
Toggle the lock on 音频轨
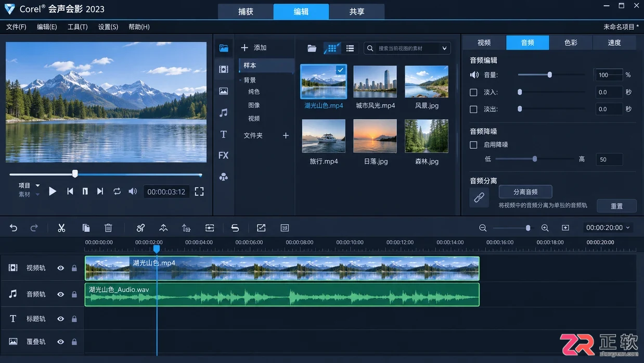[x=74, y=294]
